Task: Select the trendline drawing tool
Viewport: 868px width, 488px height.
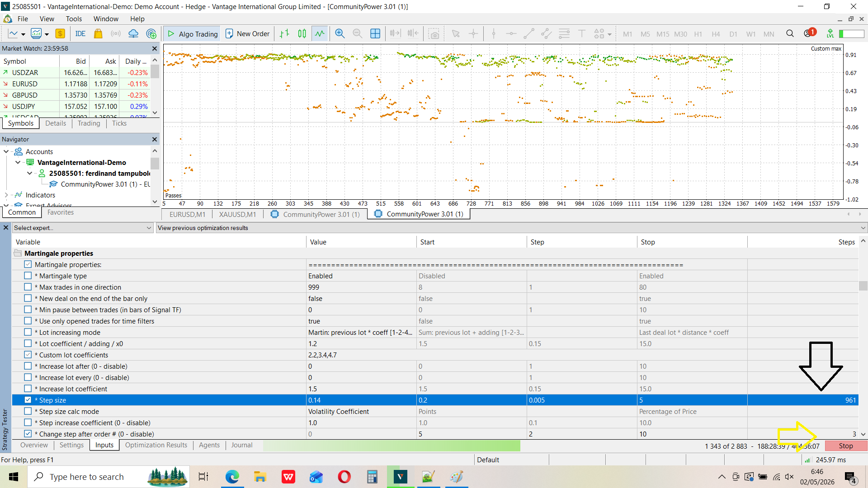Action: tap(529, 34)
